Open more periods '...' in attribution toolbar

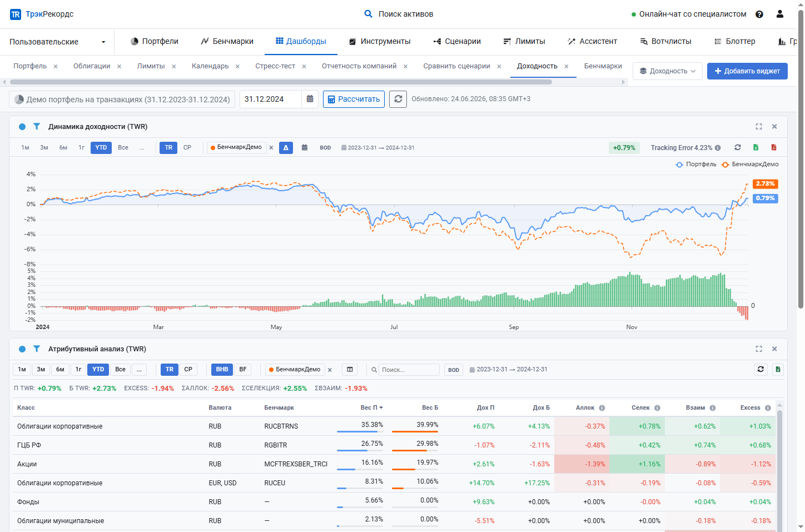pyautogui.click(x=139, y=370)
